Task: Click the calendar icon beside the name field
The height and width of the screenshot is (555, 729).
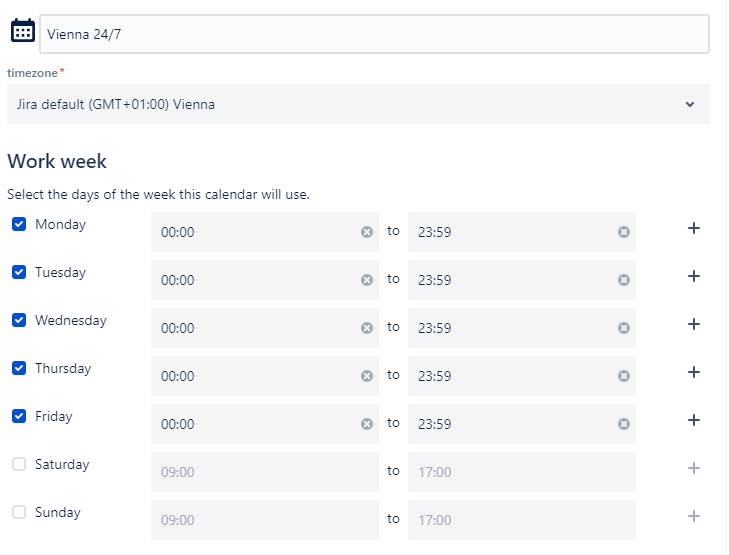Action: point(23,31)
